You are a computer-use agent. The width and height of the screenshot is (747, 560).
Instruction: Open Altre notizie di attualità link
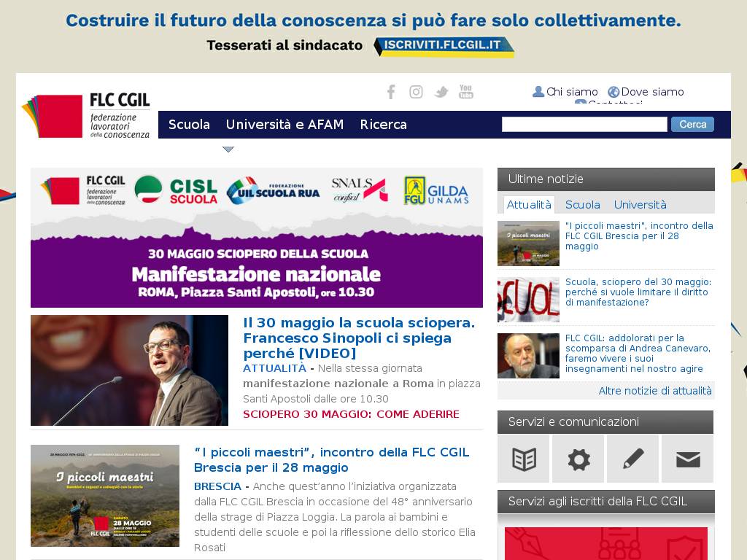(655, 391)
